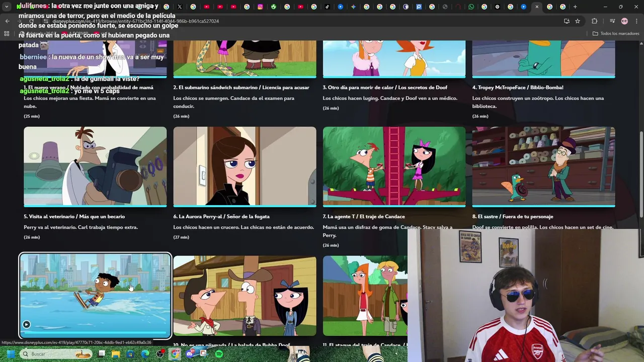
Task: Open Chrome's three-dot menu
Action: (636, 21)
